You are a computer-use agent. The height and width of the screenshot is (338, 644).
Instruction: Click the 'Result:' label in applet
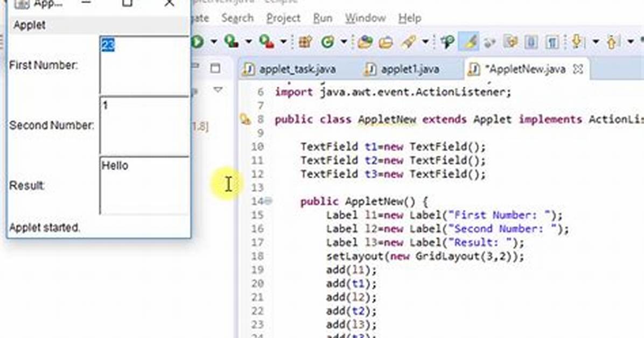click(x=27, y=185)
